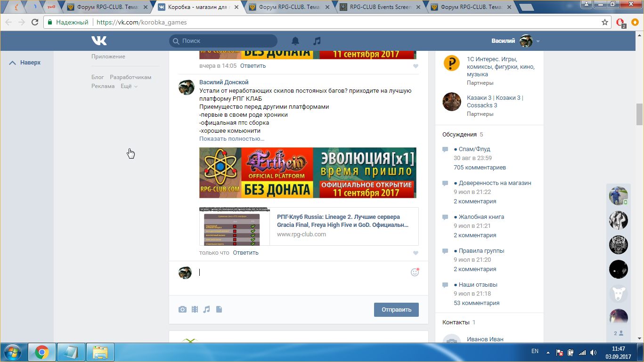Click the VK search field Поиск
644x362 pixels.
click(x=223, y=41)
